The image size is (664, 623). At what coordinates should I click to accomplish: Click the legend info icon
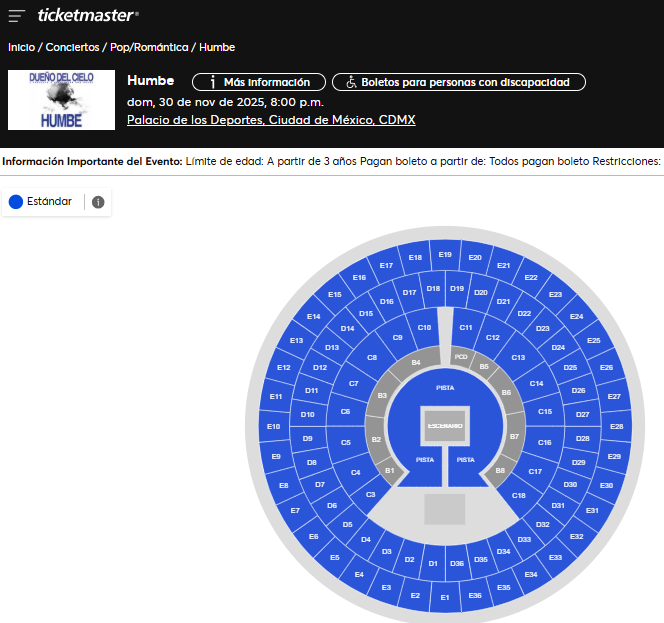pyautogui.click(x=98, y=202)
